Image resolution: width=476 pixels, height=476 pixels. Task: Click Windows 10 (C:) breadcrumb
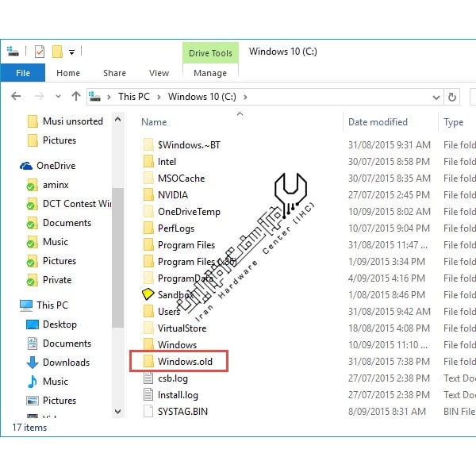click(202, 97)
